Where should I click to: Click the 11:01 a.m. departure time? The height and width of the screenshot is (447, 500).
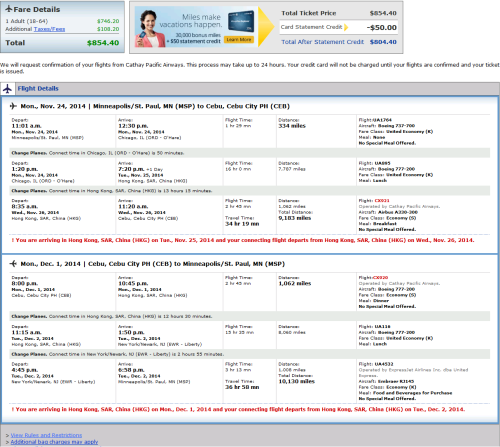[x=26, y=126]
